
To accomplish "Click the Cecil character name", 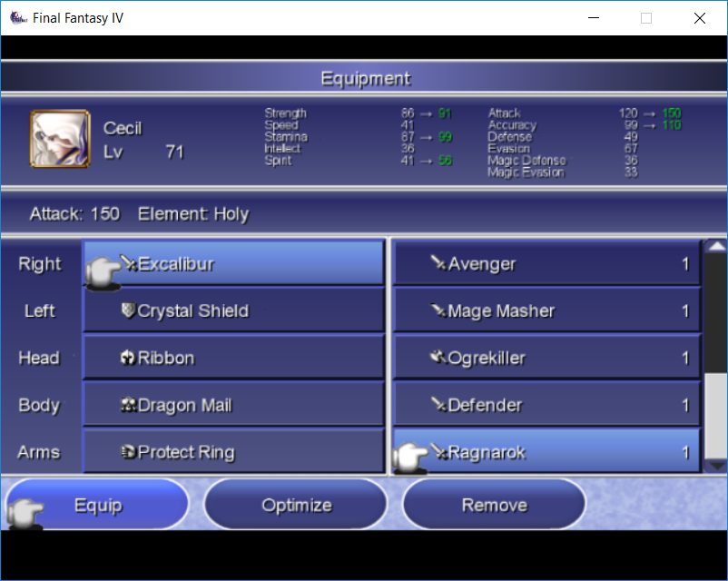I will 123,128.
